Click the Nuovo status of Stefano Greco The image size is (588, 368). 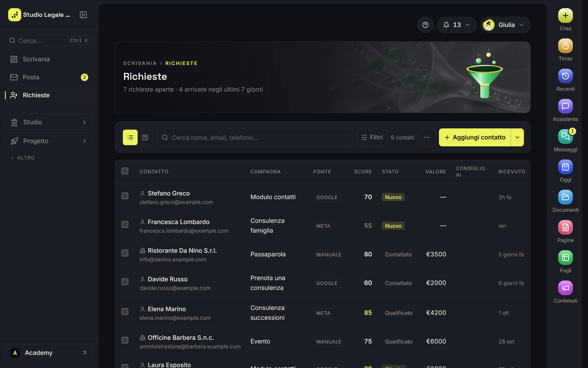[393, 197]
